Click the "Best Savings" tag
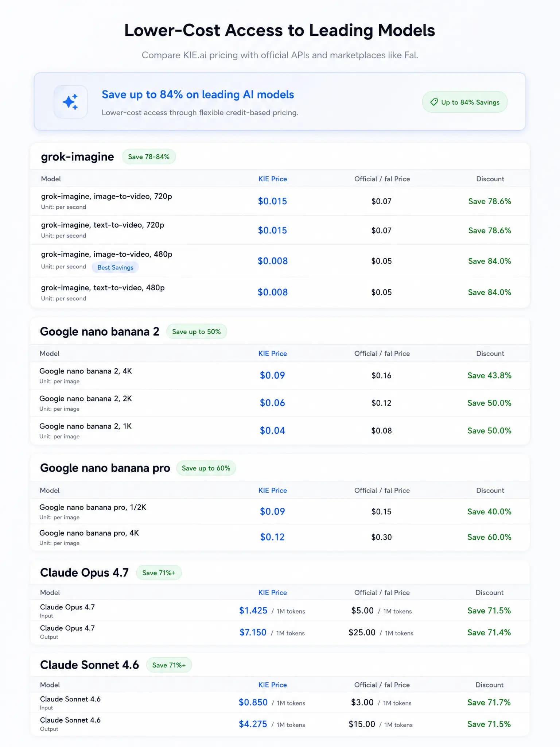The image size is (560, 747). (x=115, y=267)
